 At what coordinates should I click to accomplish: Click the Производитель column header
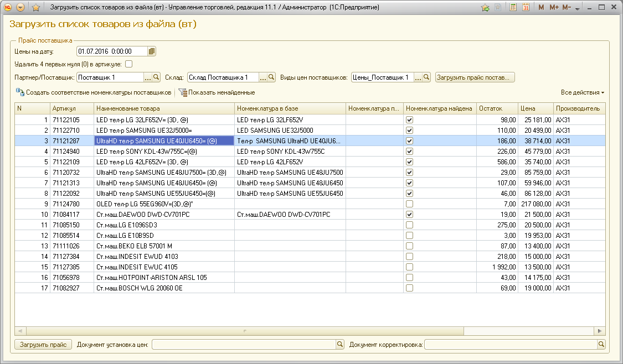pyautogui.click(x=579, y=108)
